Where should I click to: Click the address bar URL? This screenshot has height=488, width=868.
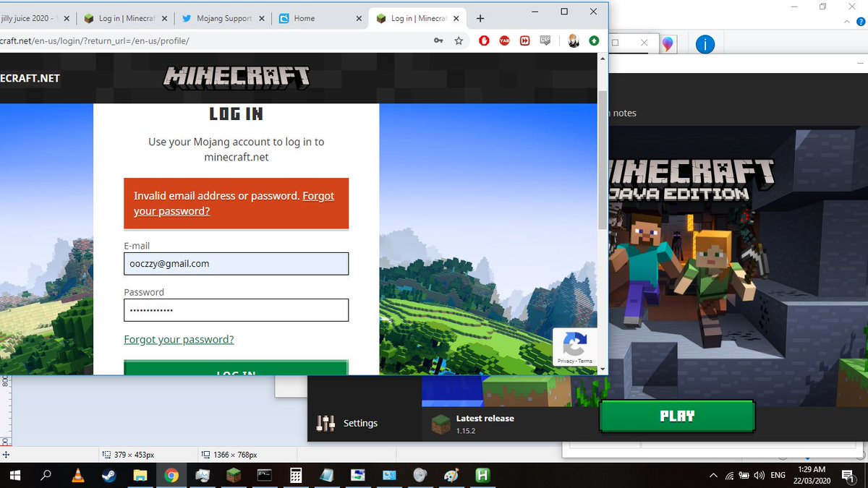(x=95, y=41)
